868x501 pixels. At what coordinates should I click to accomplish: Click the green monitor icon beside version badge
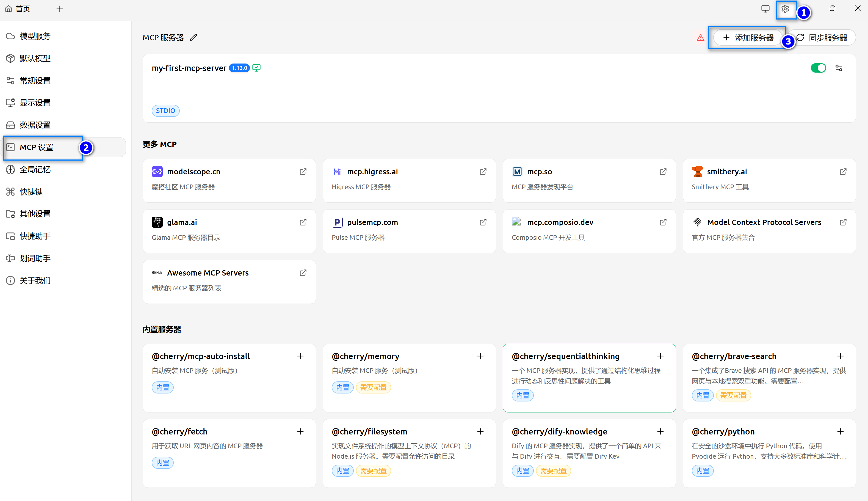[x=256, y=68]
